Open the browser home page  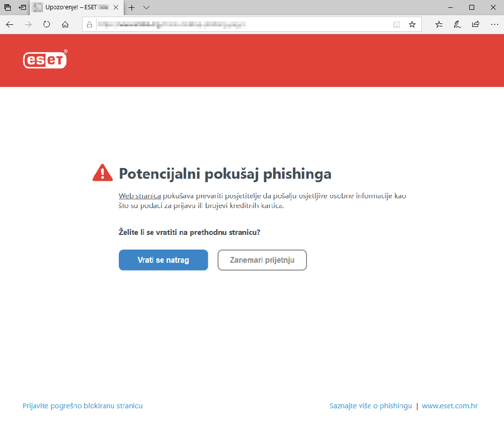65,24
